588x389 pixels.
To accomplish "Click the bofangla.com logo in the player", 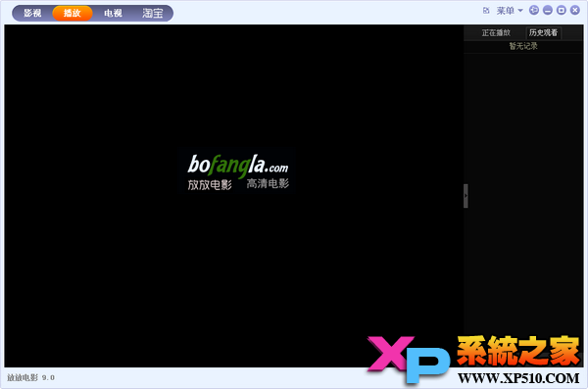I will [238, 165].
